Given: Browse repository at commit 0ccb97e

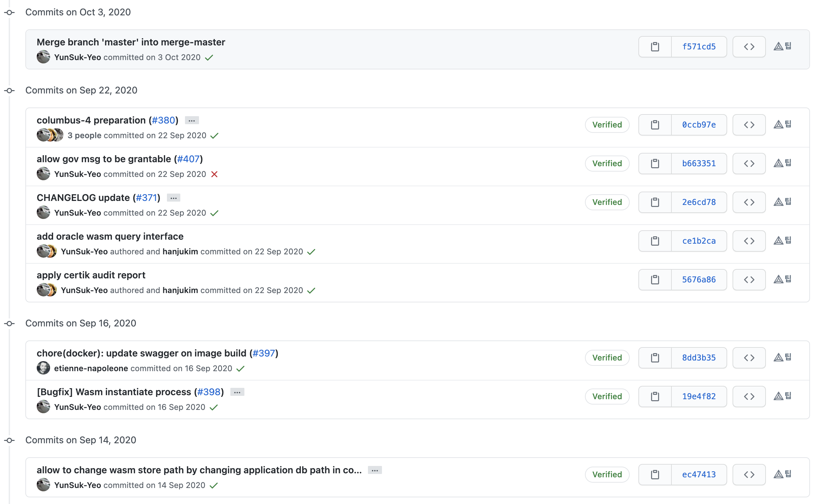Looking at the screenshot, I should pos(749,125).
